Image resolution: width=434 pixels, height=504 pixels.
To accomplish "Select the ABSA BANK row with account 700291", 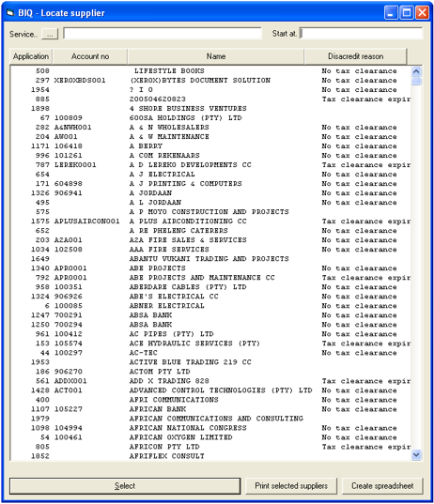I will pyautogui.click(x=210, y=315).
